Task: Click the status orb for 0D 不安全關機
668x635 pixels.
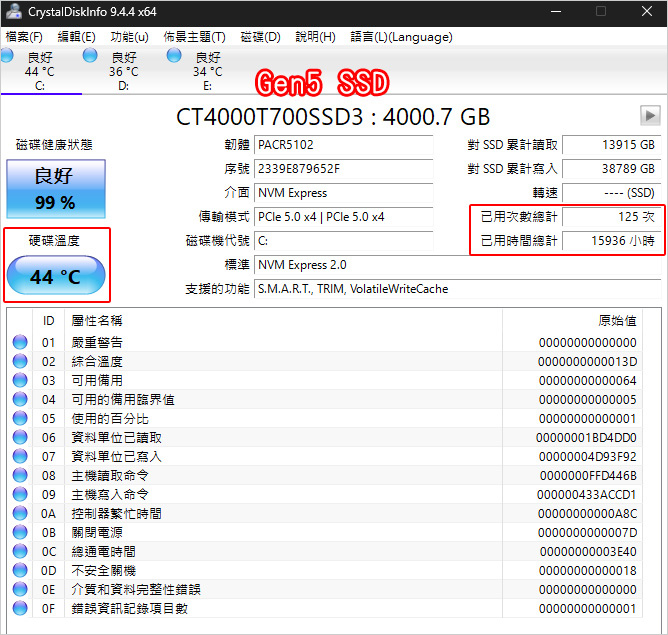Action: click(20, 570)
